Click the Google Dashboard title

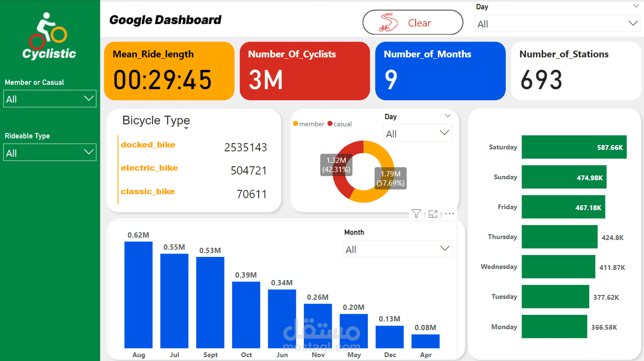tap(165, 20)
